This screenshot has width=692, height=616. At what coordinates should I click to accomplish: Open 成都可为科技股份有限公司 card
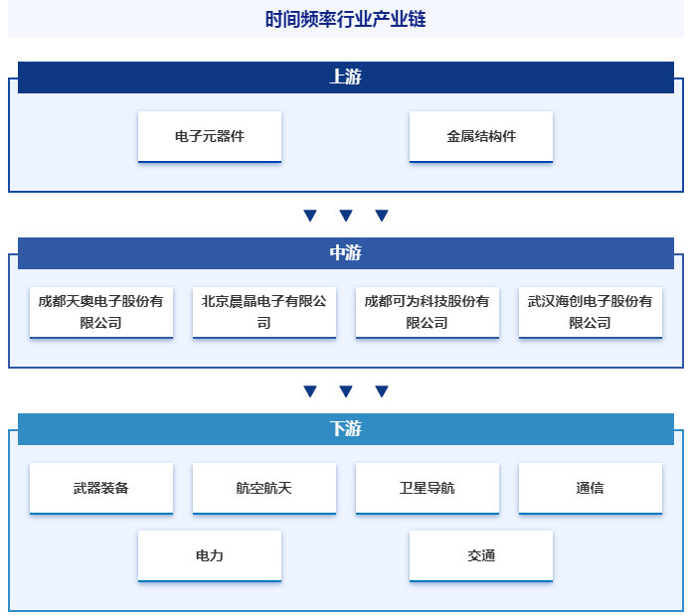[428, 313]
